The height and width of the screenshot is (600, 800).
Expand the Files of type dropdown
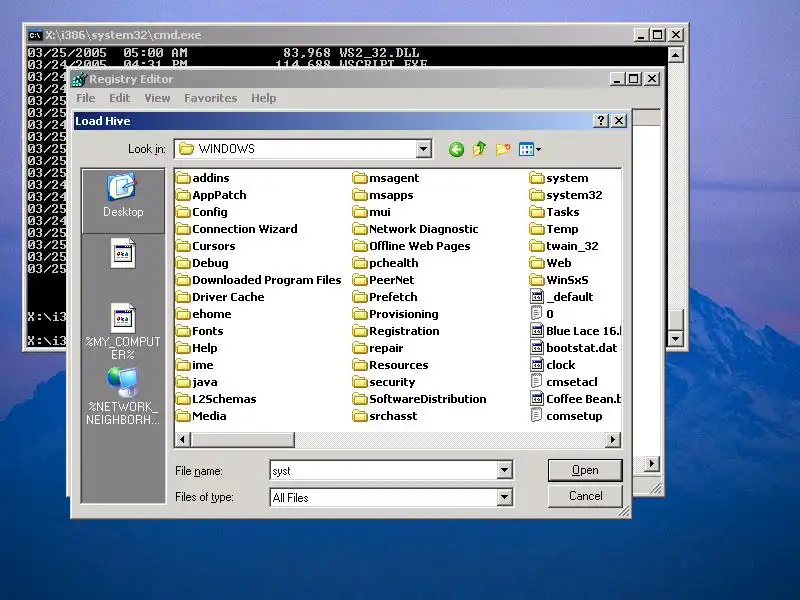click(x=504, y=496)
